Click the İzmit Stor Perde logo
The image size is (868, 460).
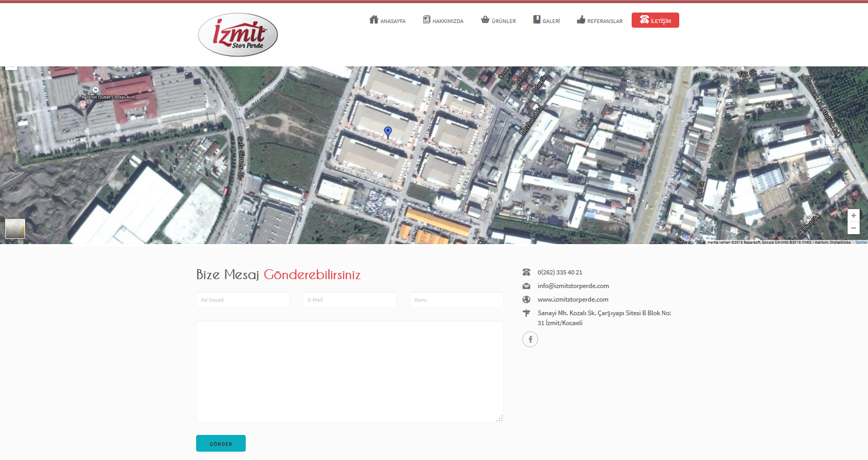click(238, 34)
